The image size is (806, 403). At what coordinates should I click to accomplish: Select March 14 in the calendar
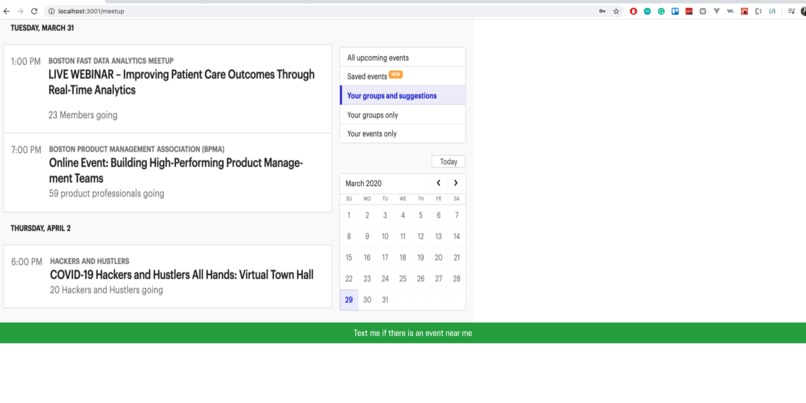click(x=456, y=236)
